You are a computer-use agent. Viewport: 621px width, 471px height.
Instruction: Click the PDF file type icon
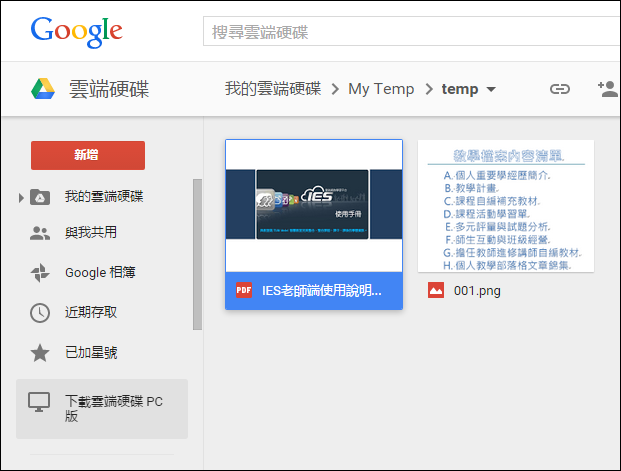pos(244,290)
